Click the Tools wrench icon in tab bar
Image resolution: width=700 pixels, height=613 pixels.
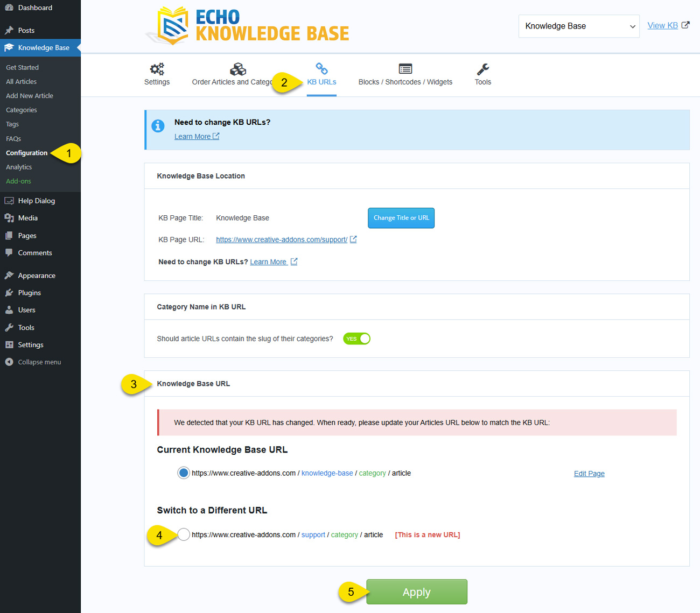483,69
